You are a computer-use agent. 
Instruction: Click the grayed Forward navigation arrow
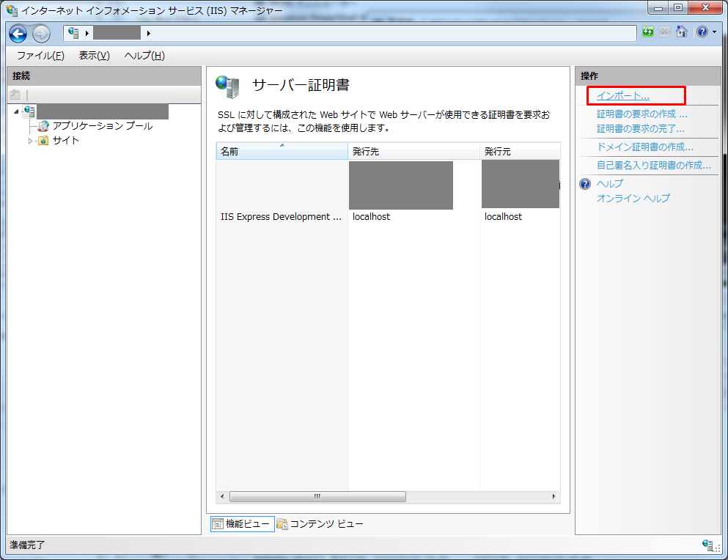click(x=41, y=34)
